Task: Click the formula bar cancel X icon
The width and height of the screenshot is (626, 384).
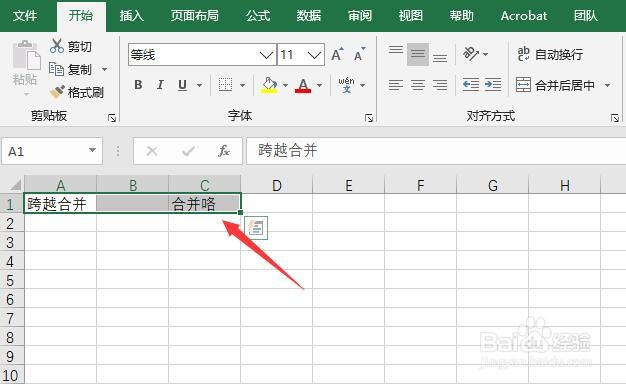Action: click(152, 151)
